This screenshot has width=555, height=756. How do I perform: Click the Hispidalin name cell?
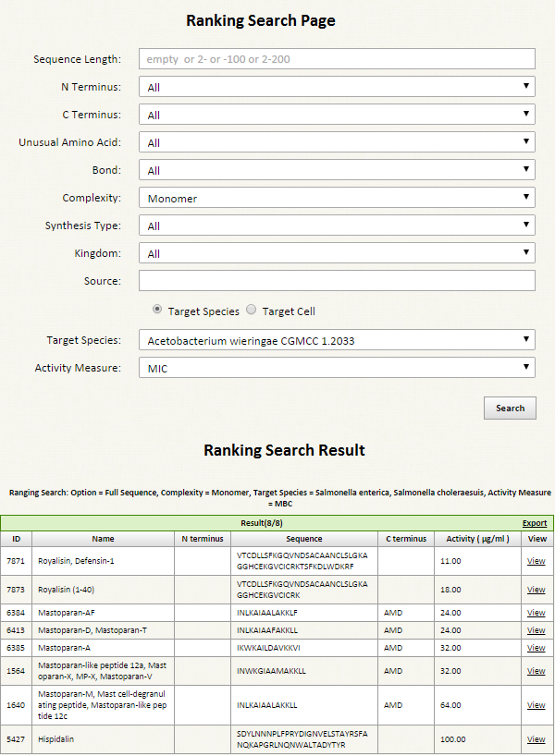pos(104,739)
